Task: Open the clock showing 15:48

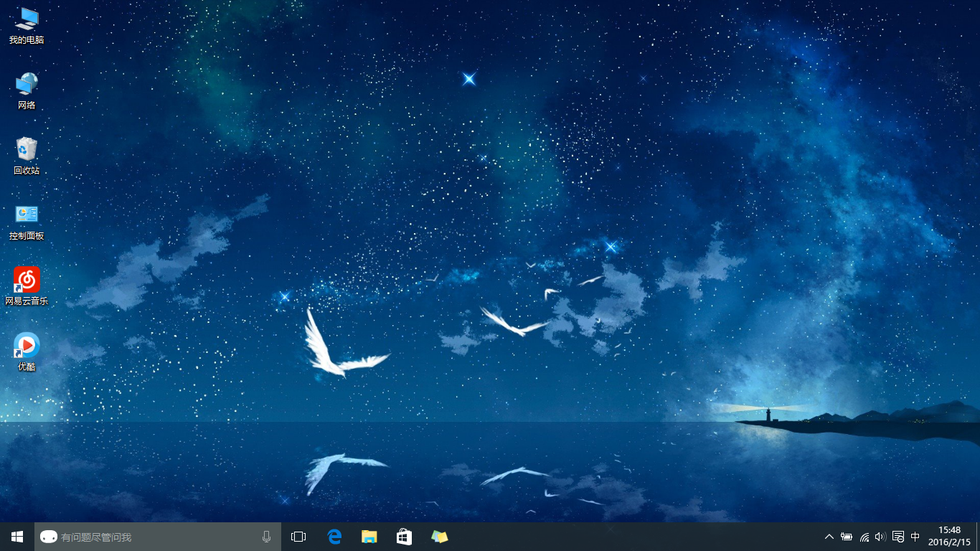Action: pyautogui.click(x=949, y=537)
